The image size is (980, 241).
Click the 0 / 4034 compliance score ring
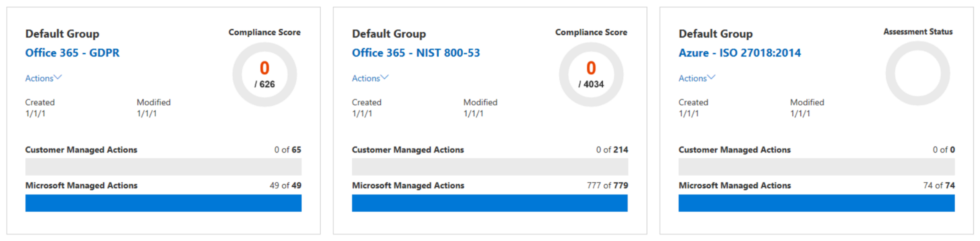[x=591, y=74]
